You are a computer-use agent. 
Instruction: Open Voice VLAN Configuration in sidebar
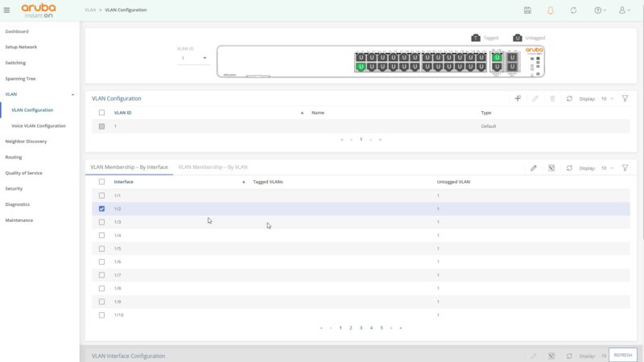pyautogui.click(x=39, y=125)
